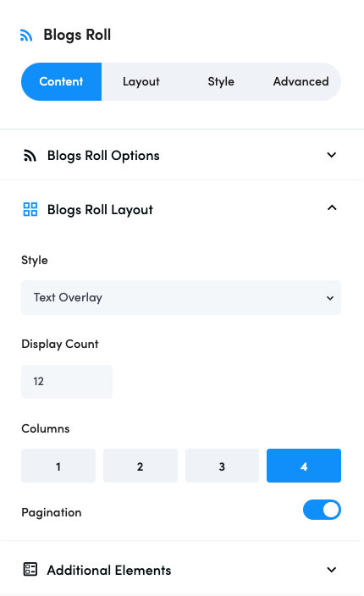Switch to the Style tab
The width and height of the screenshot is (364, 596).
[x=221, y=82]
